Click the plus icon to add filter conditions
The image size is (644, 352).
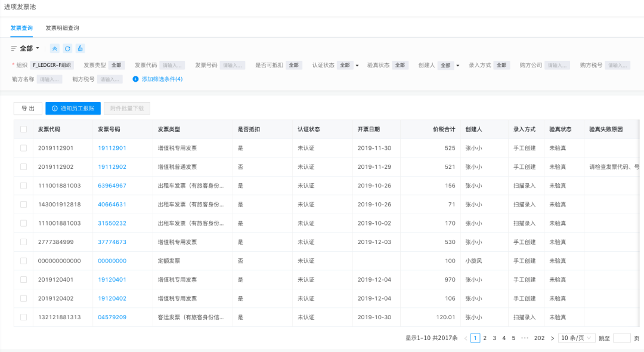tap(135, 79)
